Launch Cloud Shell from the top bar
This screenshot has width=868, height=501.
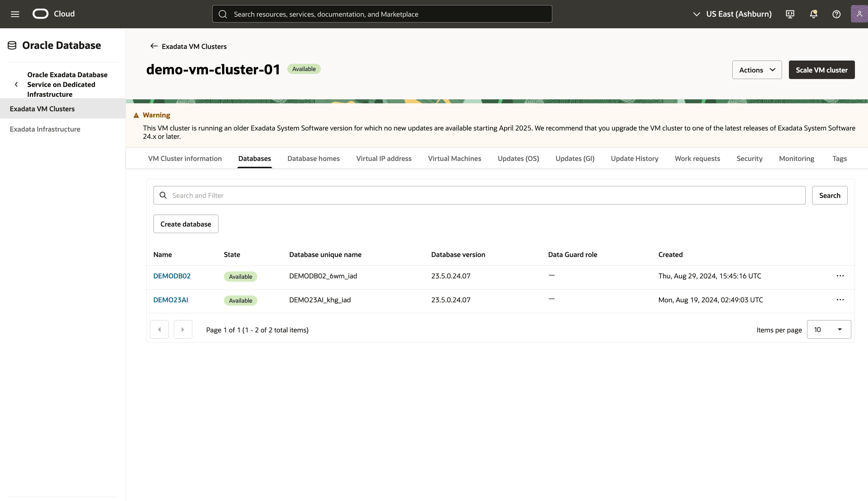tap(790, 14)
